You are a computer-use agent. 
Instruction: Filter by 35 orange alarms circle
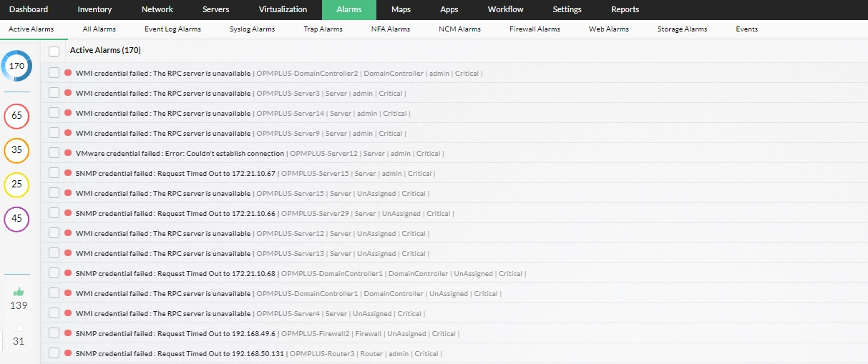click(16, 150)
